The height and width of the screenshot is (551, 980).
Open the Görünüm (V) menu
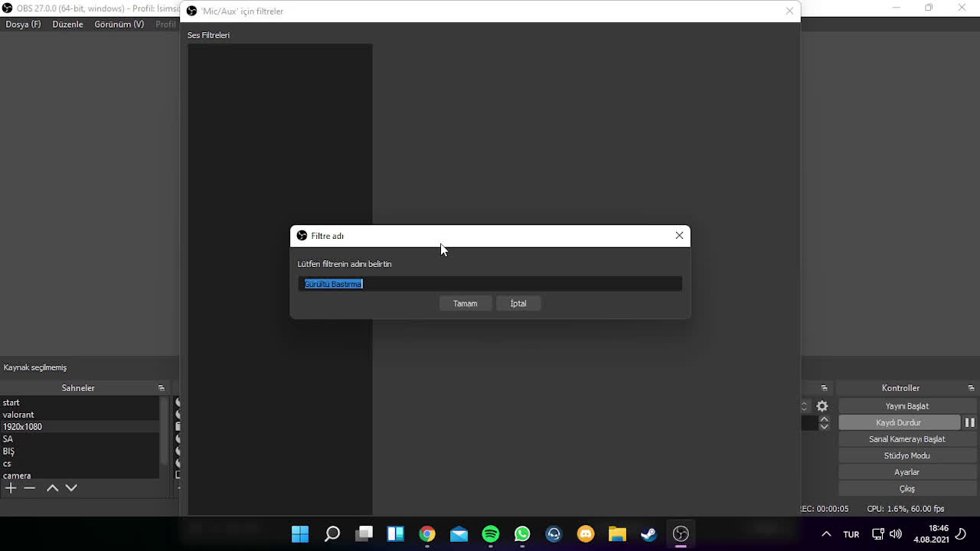click(119, 24)
